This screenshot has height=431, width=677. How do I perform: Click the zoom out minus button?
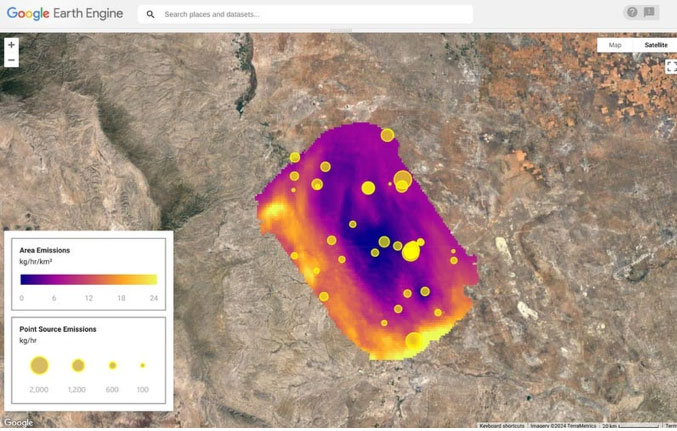tap(11, 60)
